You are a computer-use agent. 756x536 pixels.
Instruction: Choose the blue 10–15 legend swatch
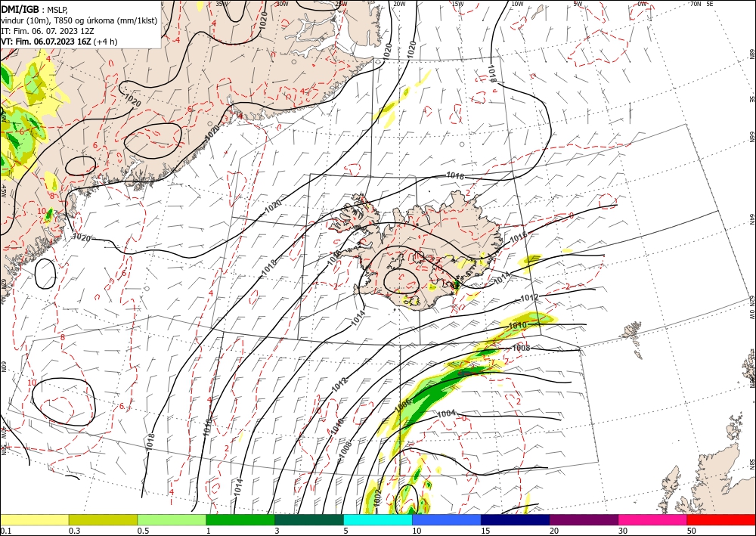click(x=447, y=519)
